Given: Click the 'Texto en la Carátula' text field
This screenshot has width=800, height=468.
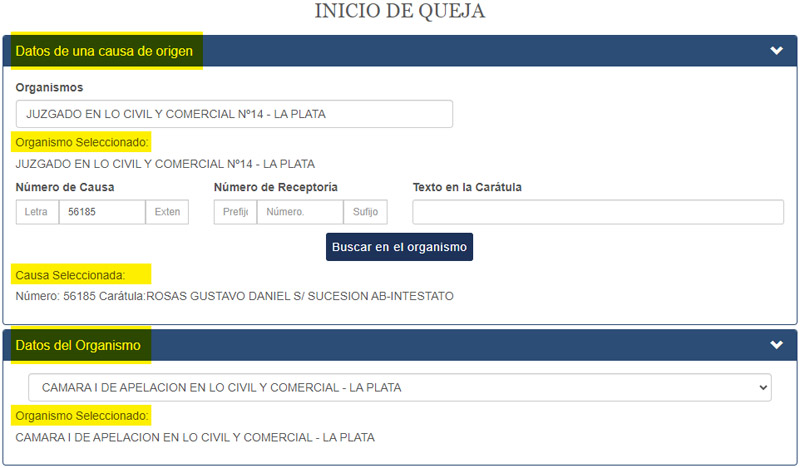Looking at the screenshot, I should [598, 212].
